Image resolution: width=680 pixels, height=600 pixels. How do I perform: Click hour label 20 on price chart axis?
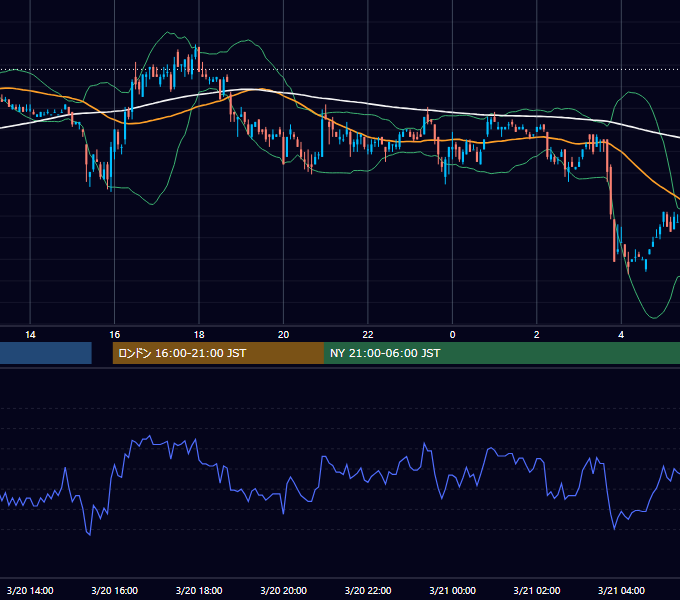coord(284,335)
